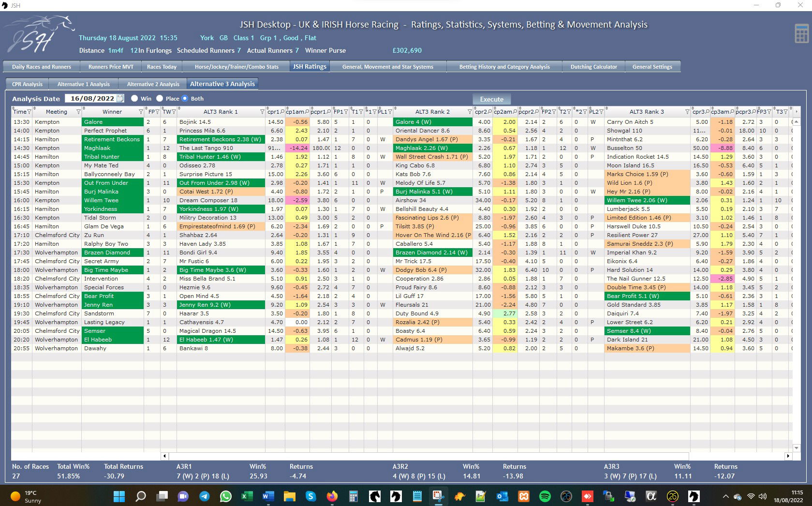This screenshot has width=812, height=506.
Task: Select cell 'Brazen Diamond 2.14 (W)'
Action: pos(433,253)
